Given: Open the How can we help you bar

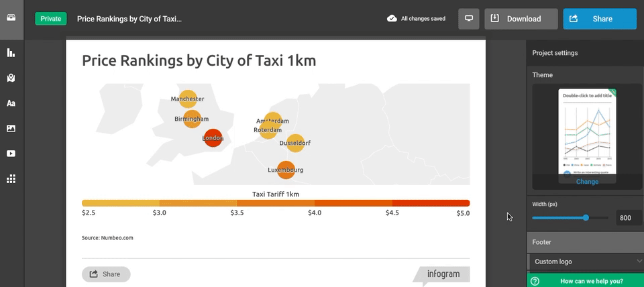Looking at the screenshot, I should [x=585, y=281].
